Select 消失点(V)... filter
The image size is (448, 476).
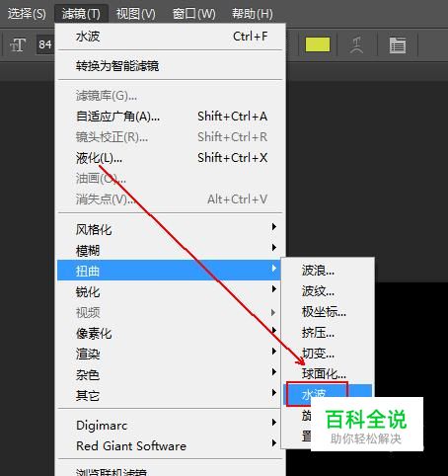pos(170,199)
